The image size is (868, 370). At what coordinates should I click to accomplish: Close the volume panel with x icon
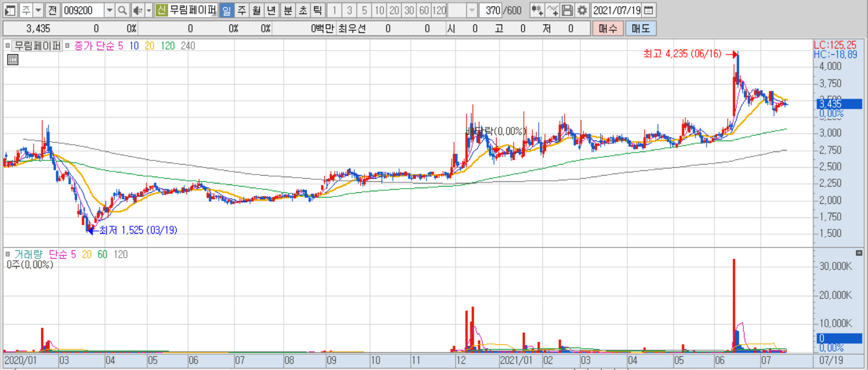point(859,253)
